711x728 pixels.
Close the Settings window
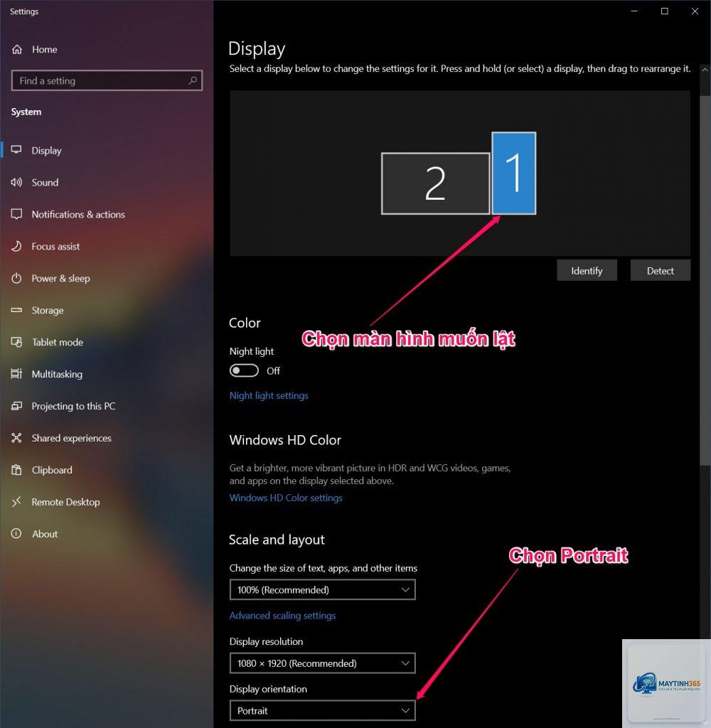(695, 11)
